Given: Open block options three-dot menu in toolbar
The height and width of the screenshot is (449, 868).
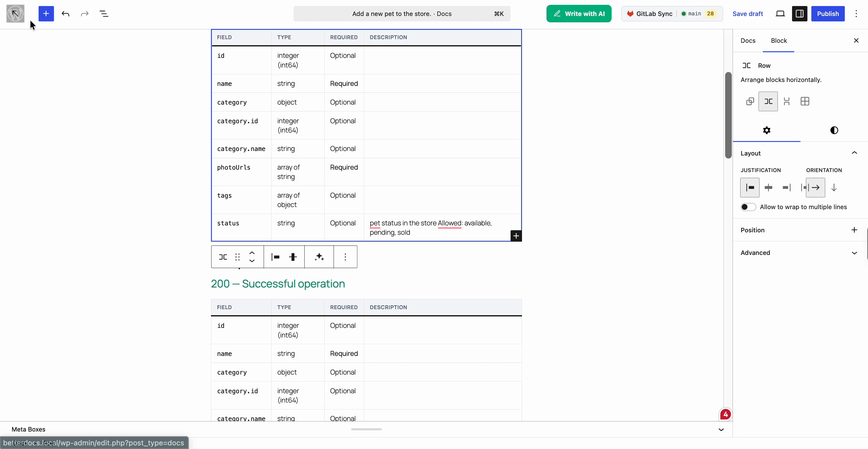Looking at the screenshot, I should click(x=345, y=257).
